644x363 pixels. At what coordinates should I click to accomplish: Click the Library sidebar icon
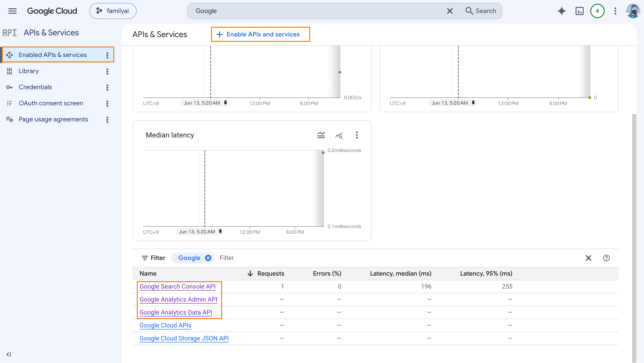point(9,71)
